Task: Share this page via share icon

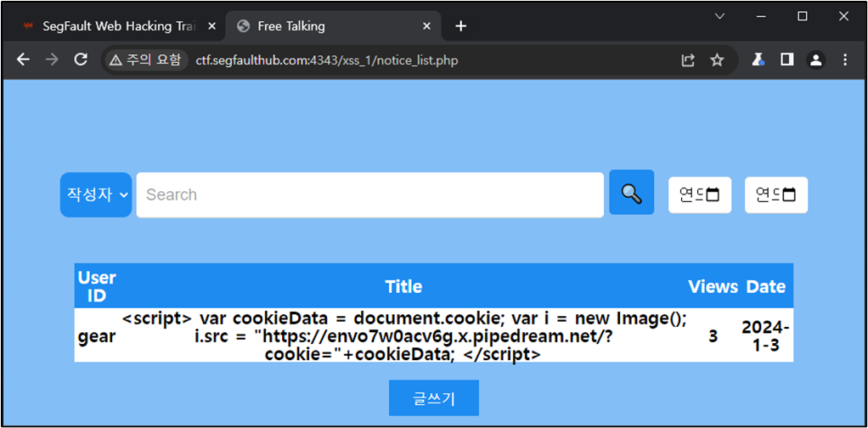Action: (688, 59)
